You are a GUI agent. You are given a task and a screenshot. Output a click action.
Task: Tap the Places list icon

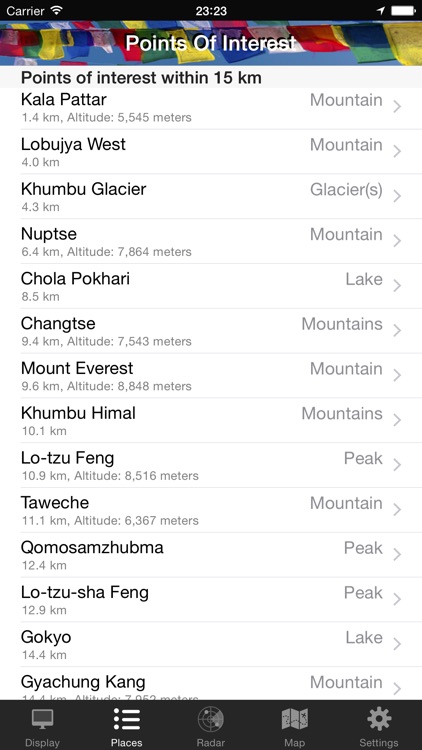pyautogui.click(x=127, y=719)
